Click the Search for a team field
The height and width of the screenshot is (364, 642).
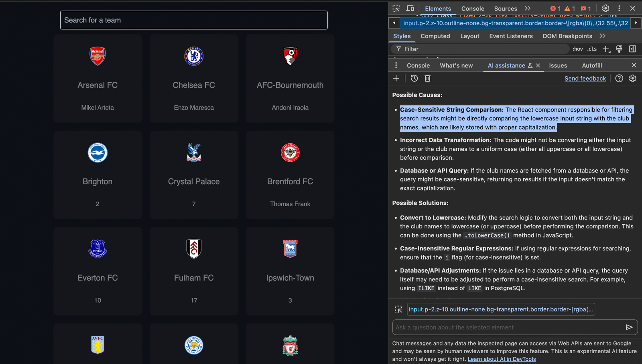(x=194, y=20)
